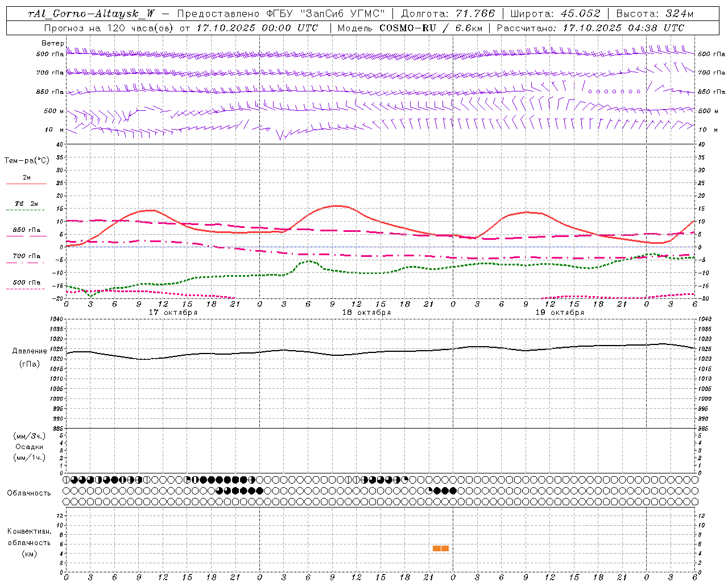Click the Ветер panel label

click(x=52, y=43)
